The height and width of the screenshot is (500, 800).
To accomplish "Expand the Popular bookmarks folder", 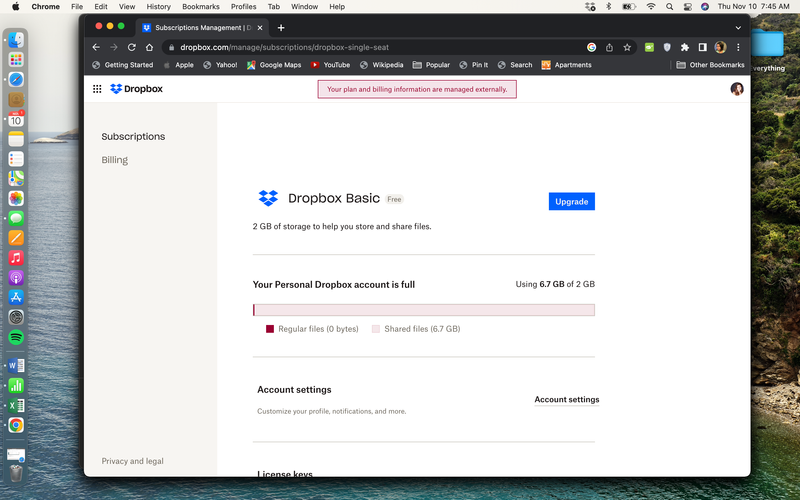I will coord(431,65).
